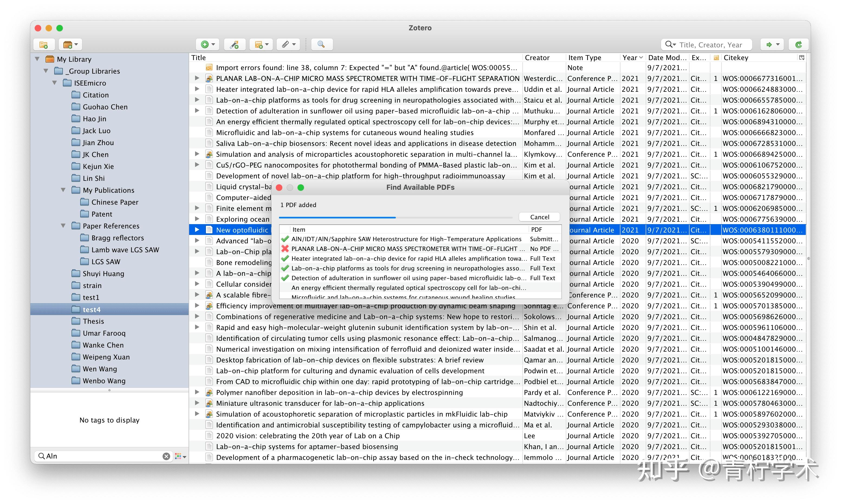Select 'Desktop fabrication of lab-on-chip devices' row
This screenshot has height=504, width=841.
coord(497,360)
